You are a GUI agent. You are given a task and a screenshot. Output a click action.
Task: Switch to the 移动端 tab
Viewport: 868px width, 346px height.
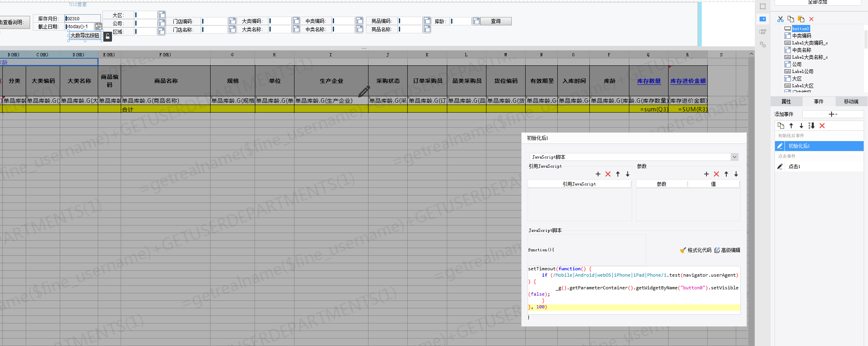[x=851, y=101]
